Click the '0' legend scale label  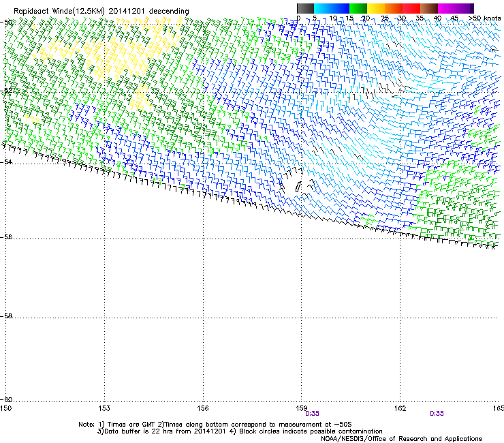(x=298, y=18)
